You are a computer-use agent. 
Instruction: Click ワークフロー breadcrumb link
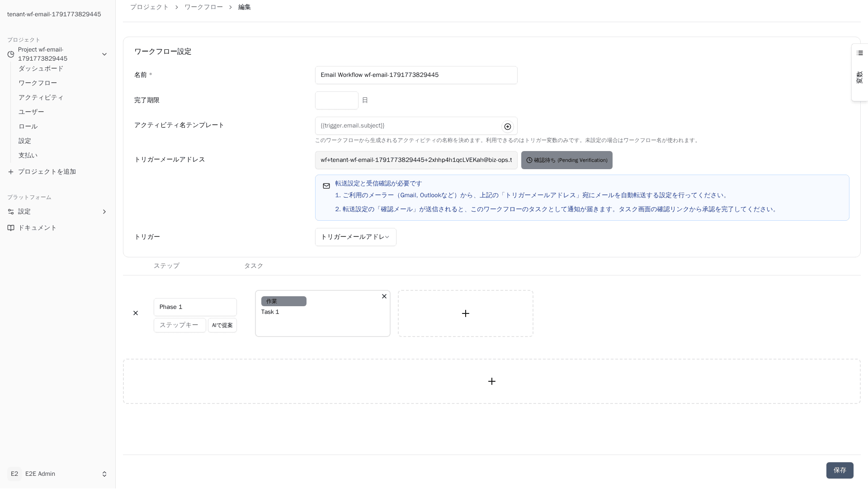coord(203,7)
